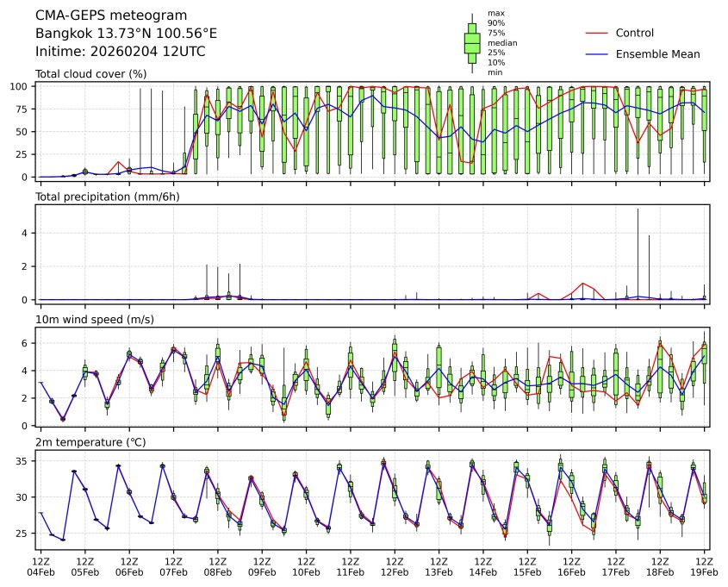Click the '6' wind speed y-axis label
The width and height of the screenshot is (728, 587).
[26, 343]
